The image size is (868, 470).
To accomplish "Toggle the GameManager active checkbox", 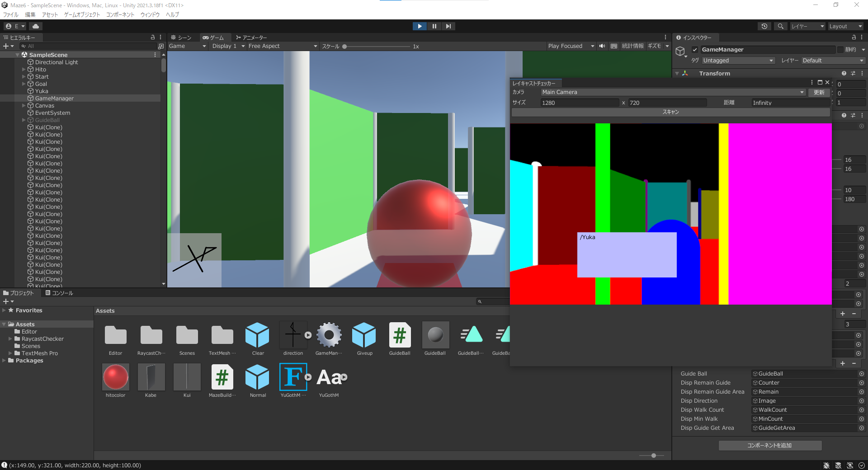I will 695,50.
